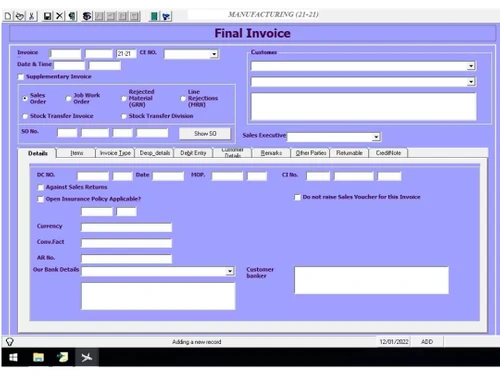Open the Windows Start menu
This screenshot has width=500, height=375.
[x=13, y=358]
